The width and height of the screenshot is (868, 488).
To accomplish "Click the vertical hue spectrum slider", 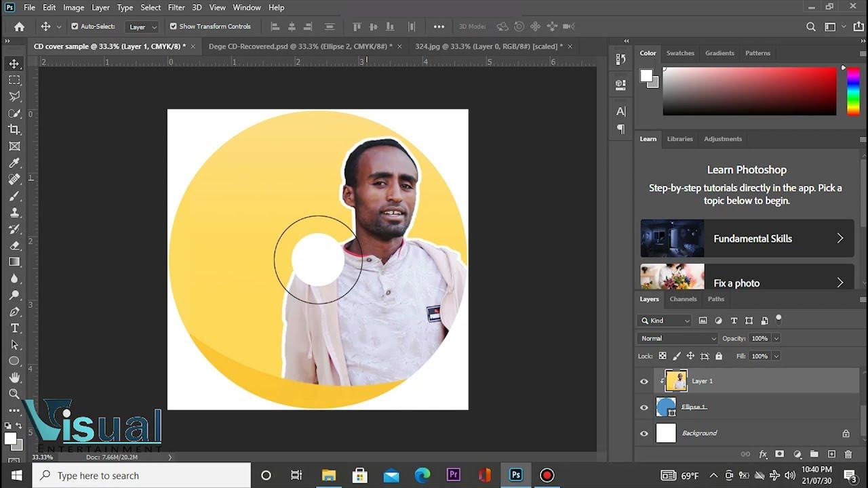I will (853, 91).
